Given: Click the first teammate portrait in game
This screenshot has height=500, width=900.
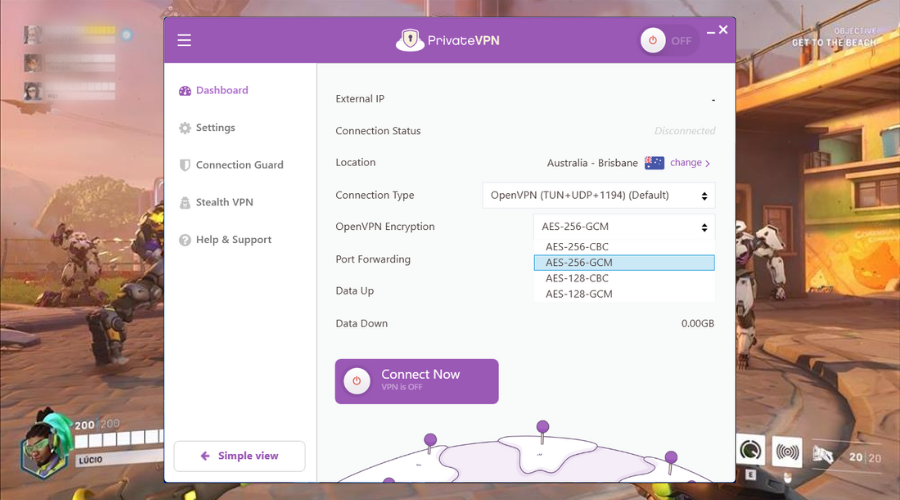Looking at the screenshot, I should 32,35.
